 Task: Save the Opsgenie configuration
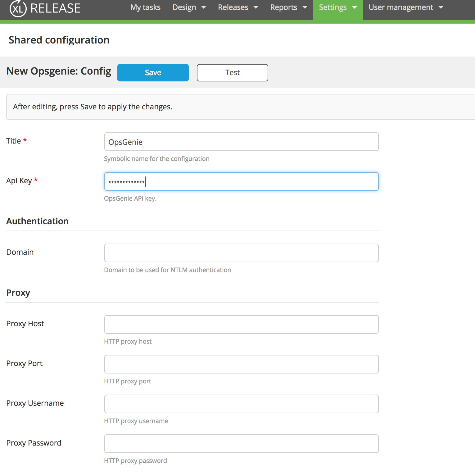[x=153, y=73]
